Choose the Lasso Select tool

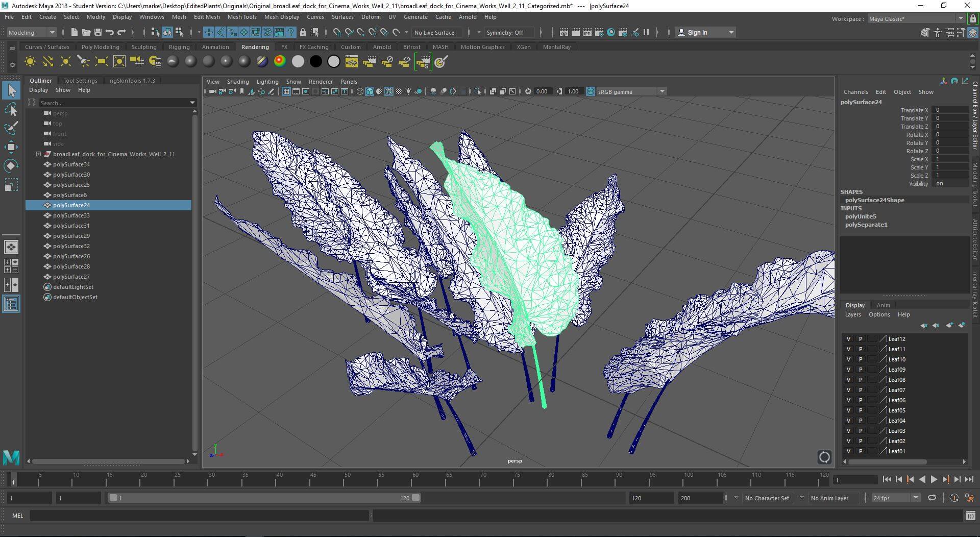click(11, 110)
